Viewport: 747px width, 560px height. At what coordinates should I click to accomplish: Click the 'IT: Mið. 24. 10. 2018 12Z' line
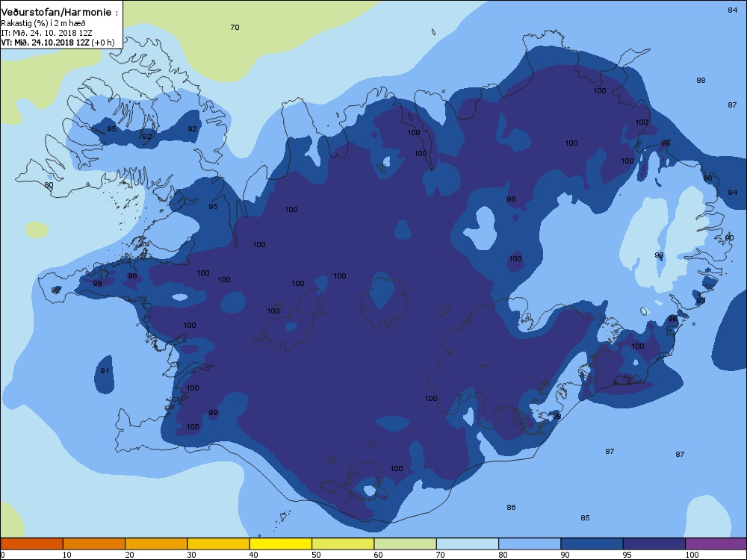(46, 33)
